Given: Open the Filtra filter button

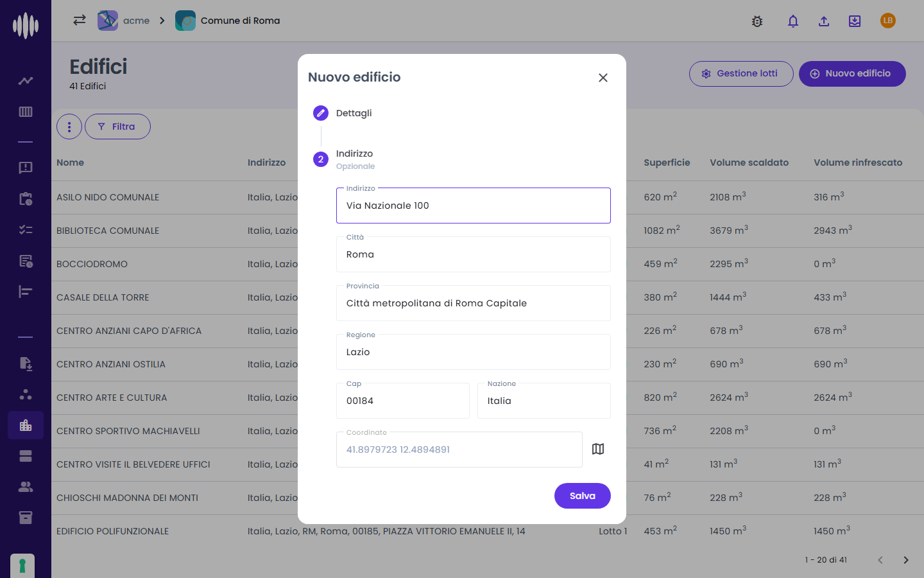Looking at the screenshot, I should 117,127.
